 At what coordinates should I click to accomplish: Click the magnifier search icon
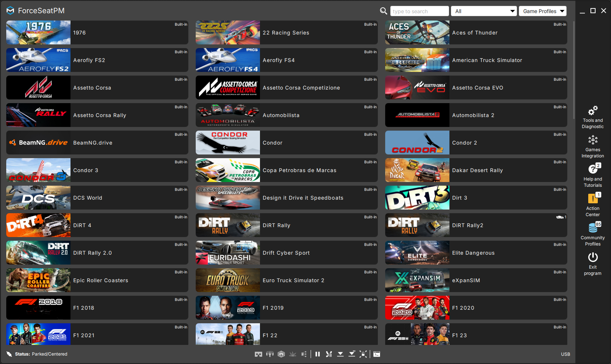[x=383, y=11]
